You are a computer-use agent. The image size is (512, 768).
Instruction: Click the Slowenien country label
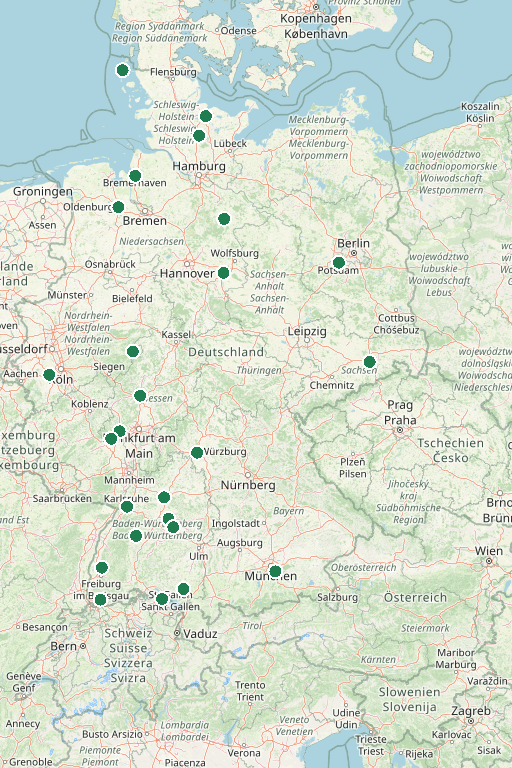[x=409, y=692]
